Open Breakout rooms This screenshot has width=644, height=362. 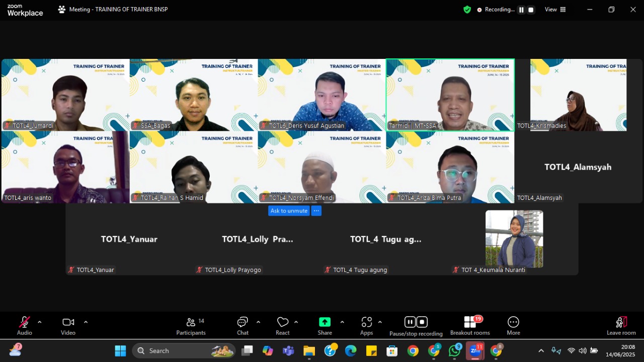pyautogui.click(x=470, y=322)
